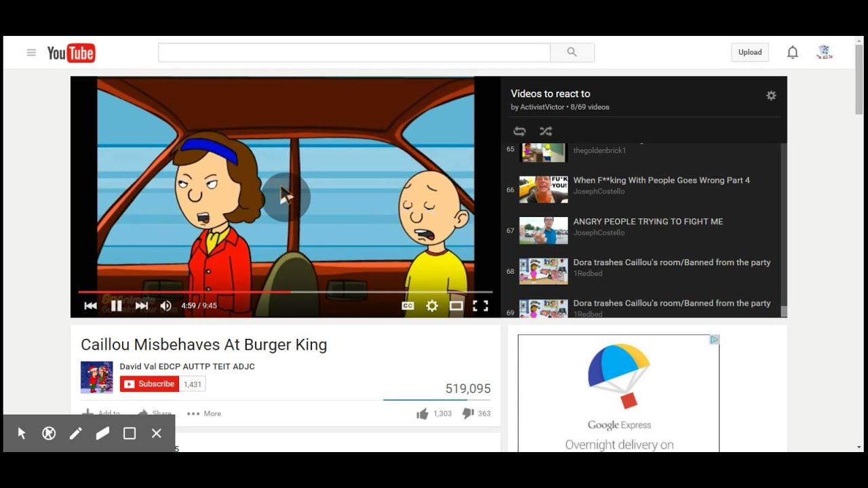Skip to the next video
Image resolution: width=868 pixels, height=488 pixels.
point(142,306)
